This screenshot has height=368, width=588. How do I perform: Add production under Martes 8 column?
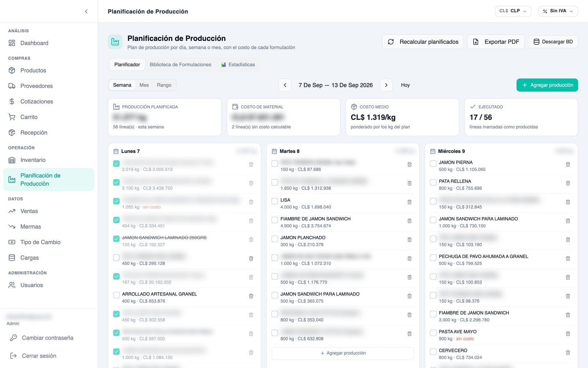pyautogui.click(x=343, y=353)
